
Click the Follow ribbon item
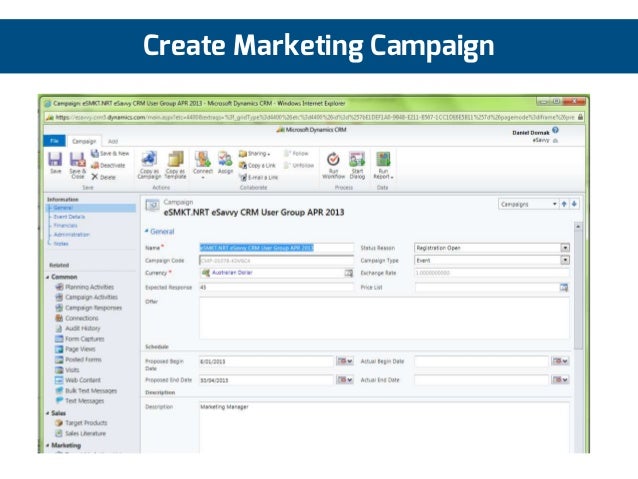[x=296, y=153]
